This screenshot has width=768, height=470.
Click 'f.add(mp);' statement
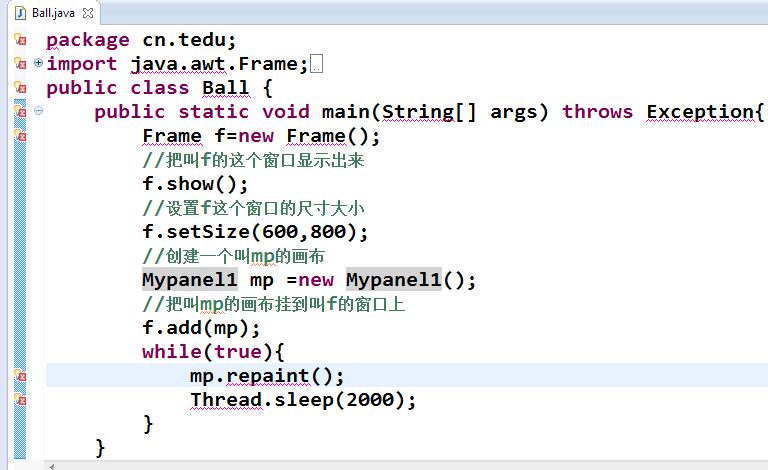point(201,328)
